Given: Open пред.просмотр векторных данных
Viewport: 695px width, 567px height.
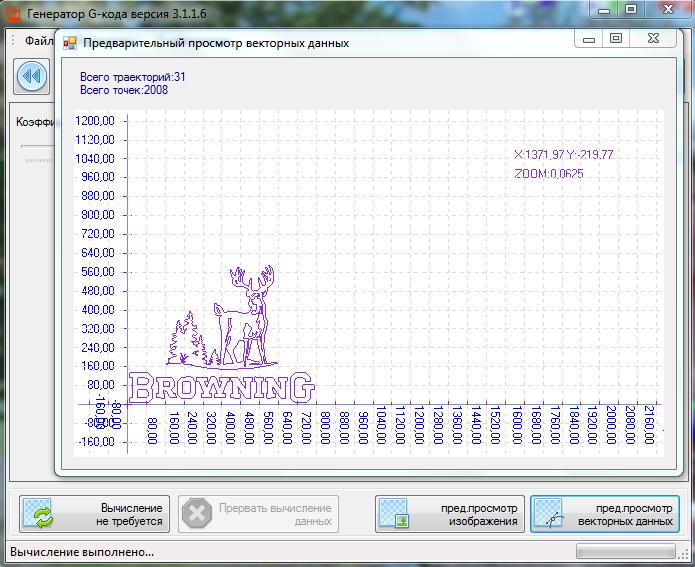Looking at the screenshot, I should tap(605, 514).
